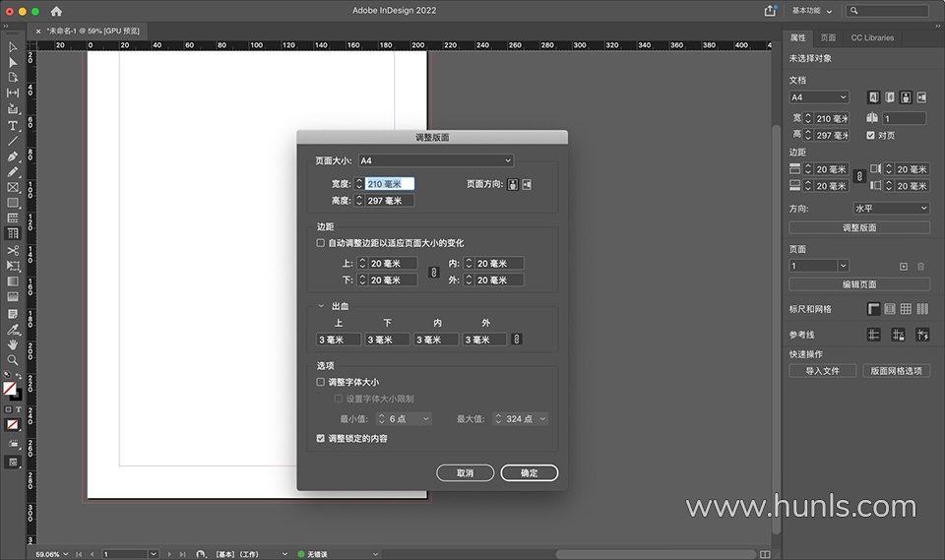Choose the Page tool
Screen dimensions: 945x560
pyautogui.click(x=13, y=78)
